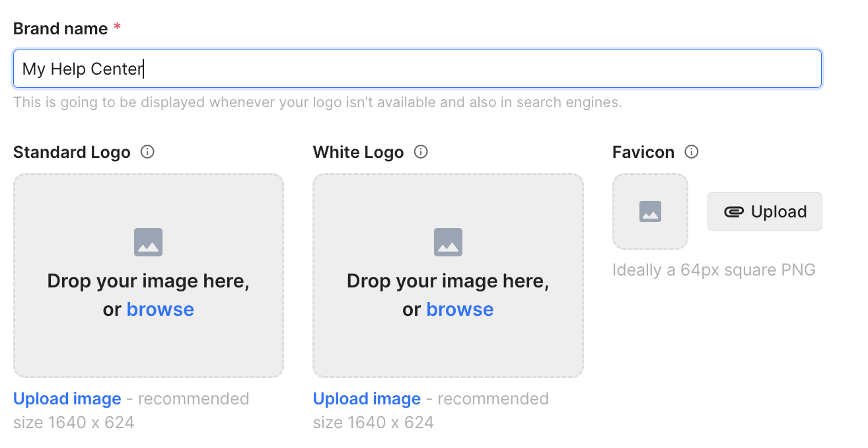The width and height of the screenshot is (868, 448).
Task: Click the paperclip icon on the Upload button
Action: [735, 211]
